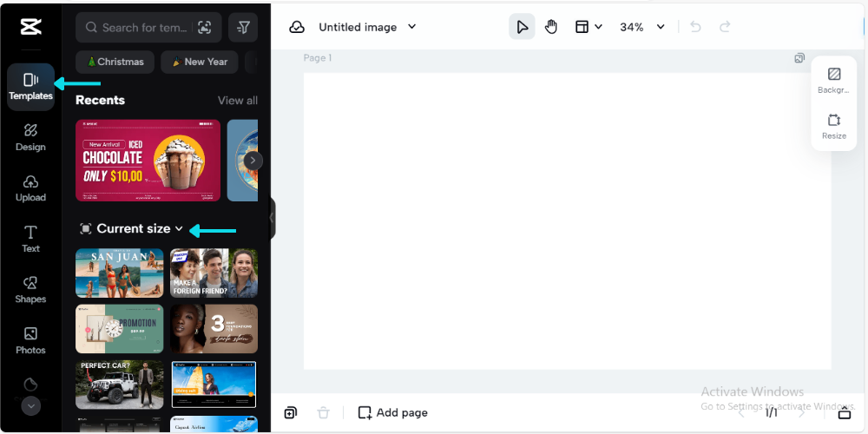Click the Untitled image title
The height and width of the screenshot is (434, 868).
click(x=358, y=27)
